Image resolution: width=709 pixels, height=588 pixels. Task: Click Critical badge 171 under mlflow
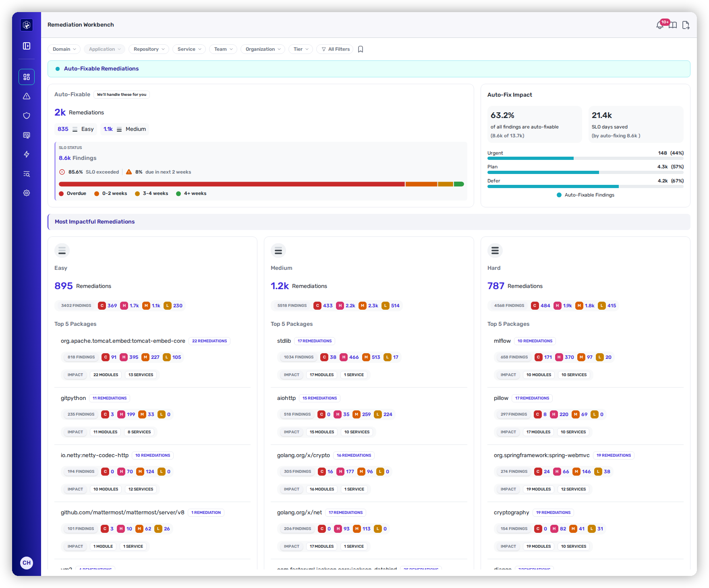click(x=543, y=357)
